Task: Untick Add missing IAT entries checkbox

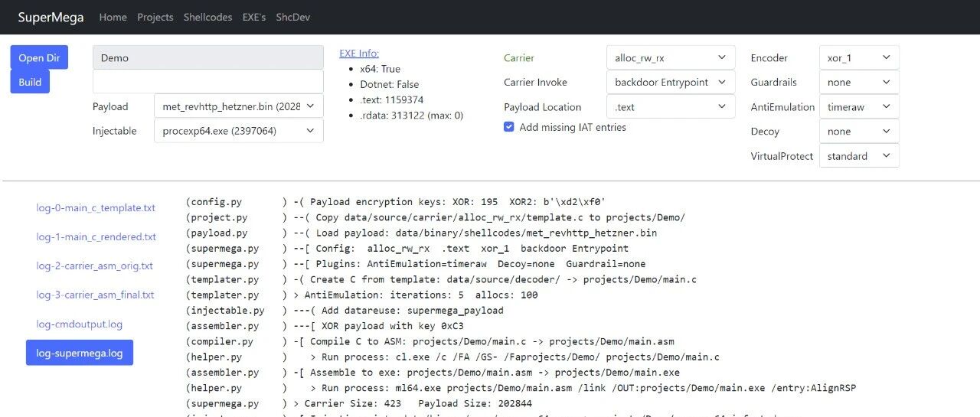Action: 509,127
